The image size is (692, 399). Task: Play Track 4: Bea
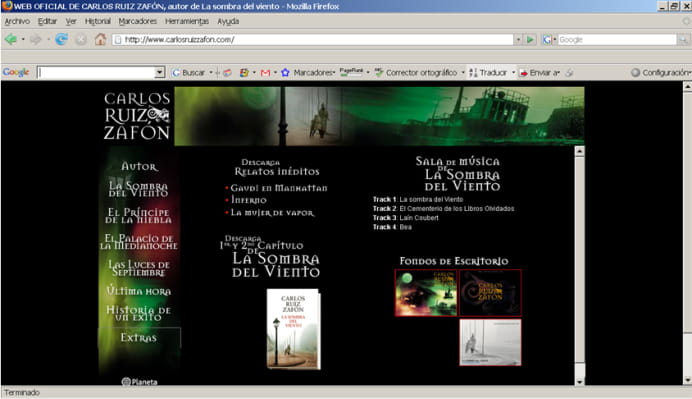click(392, 227)
